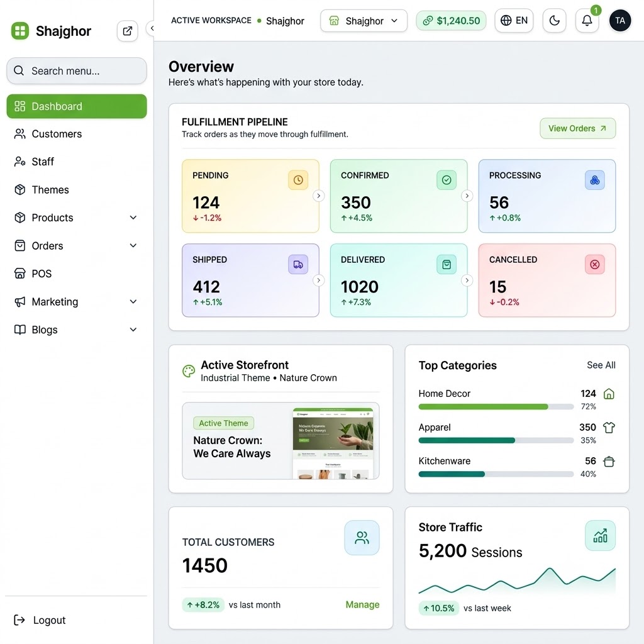The image size is (644, 644).
Task: Expand the Marketing submenu chevron
Action: click(x=133, y=301)
